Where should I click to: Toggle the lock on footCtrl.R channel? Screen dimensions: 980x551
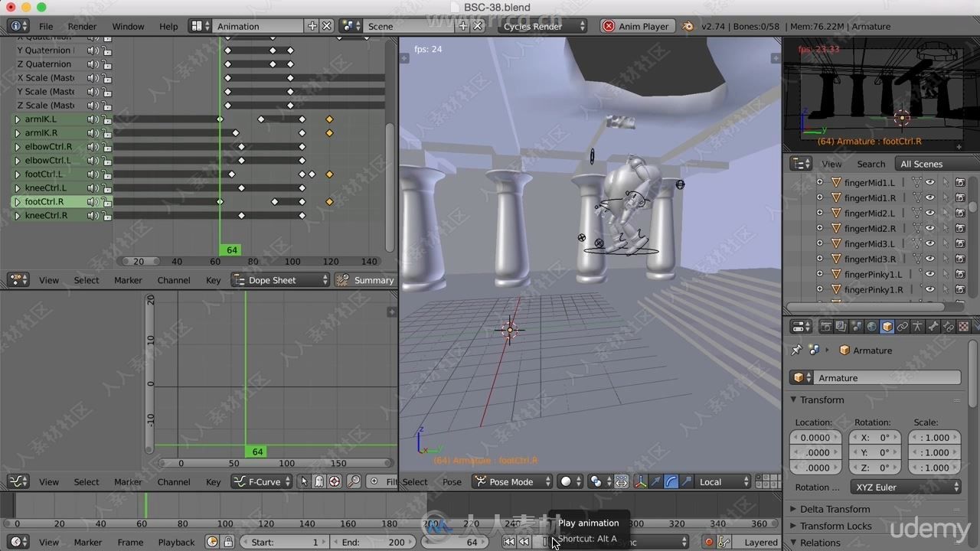coord(106,202)
